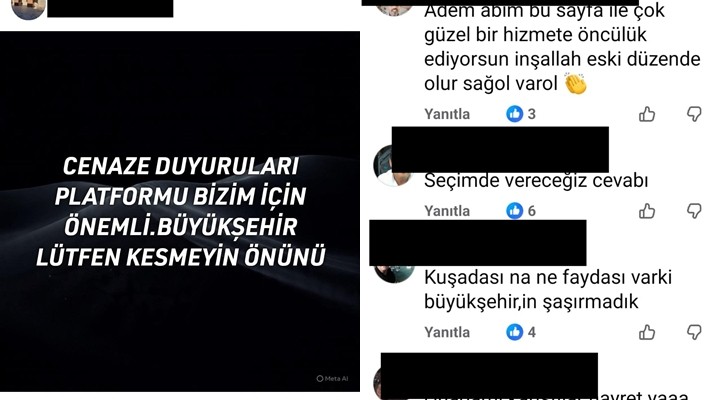Screen dimensions: 720x400
Task: Select the 'Kuşadası na ne faydası varki' text
Action: pyautogui.click(x=548, y=277)
